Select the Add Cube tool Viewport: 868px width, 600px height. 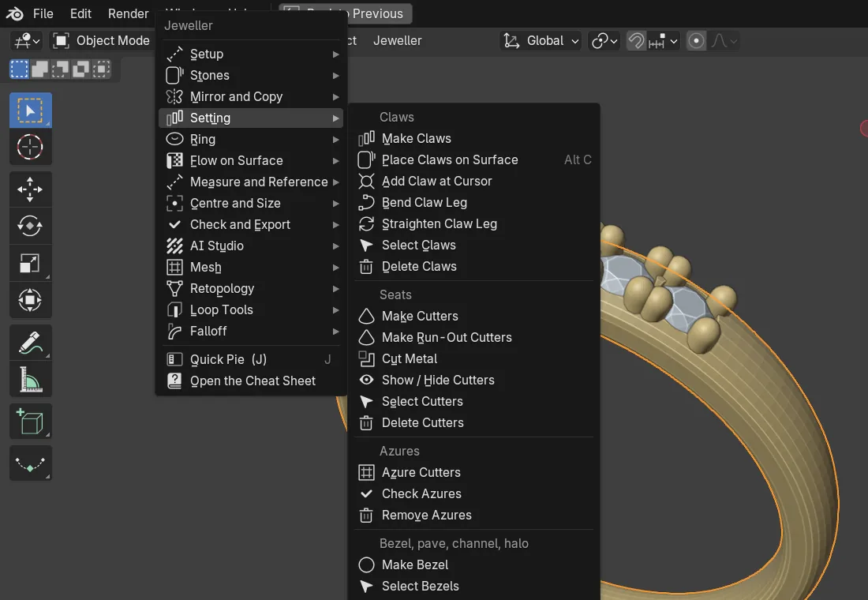pos(31,421)
